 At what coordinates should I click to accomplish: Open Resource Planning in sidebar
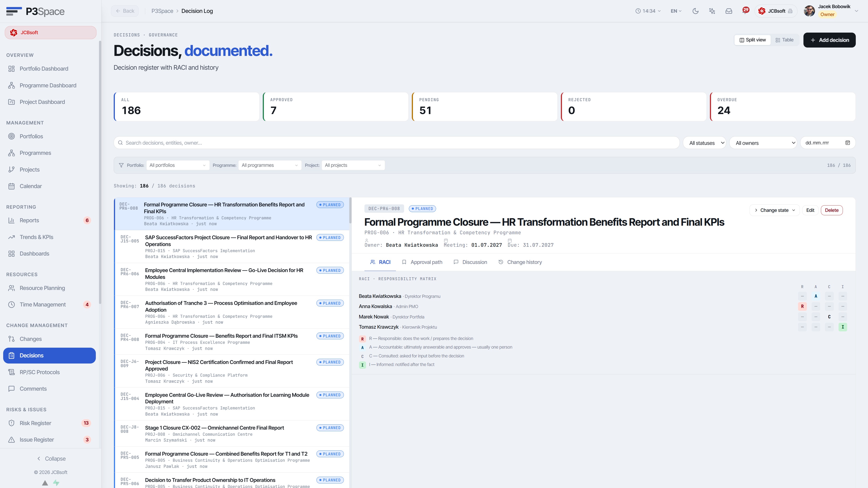(50, 288)
